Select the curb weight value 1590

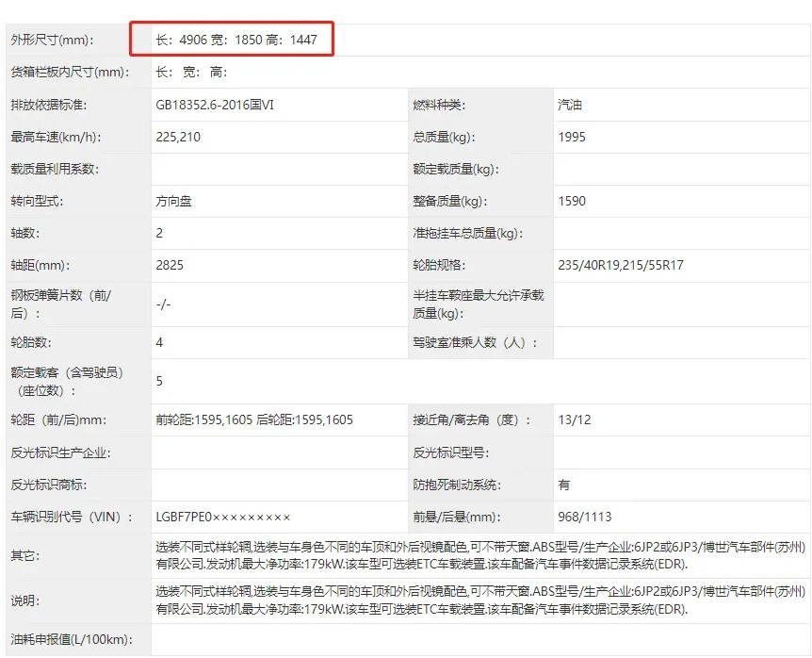571,201
